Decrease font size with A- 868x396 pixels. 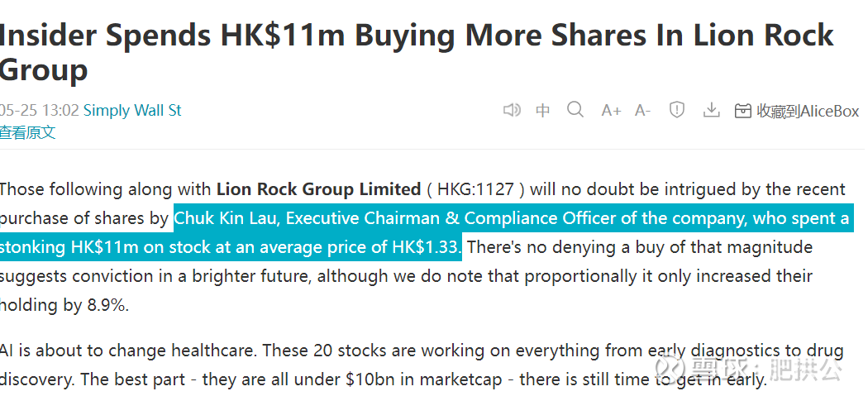click(642, 111)
